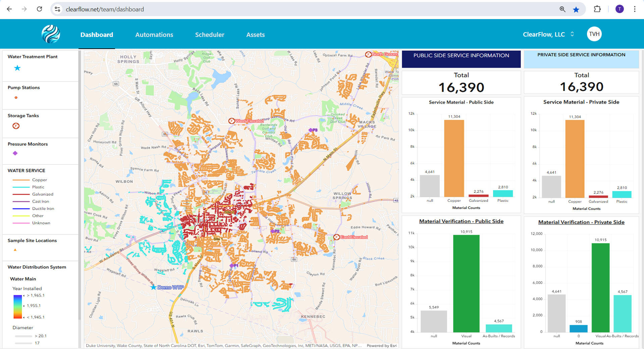Open the browser extensions puzzle icon

(x=597, y=9)
